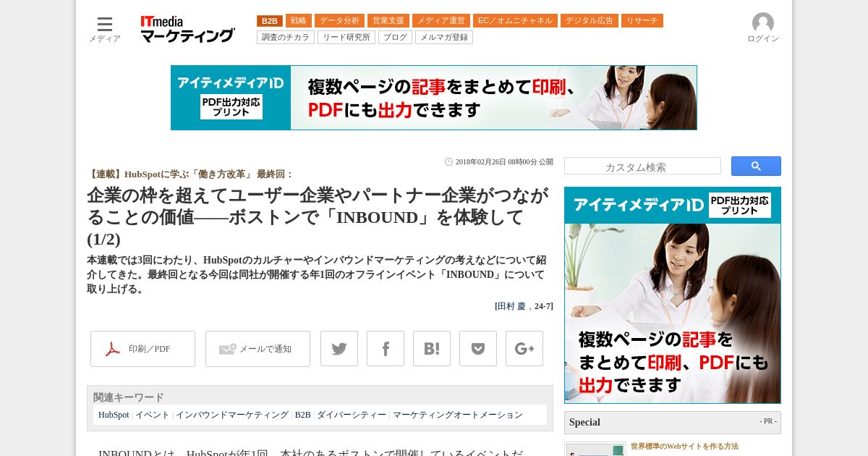Viewport: 868px width, 456px height.
Task: Open the sidebar アイティメディアID PDF ad
Action: click(x=673, y=295)
